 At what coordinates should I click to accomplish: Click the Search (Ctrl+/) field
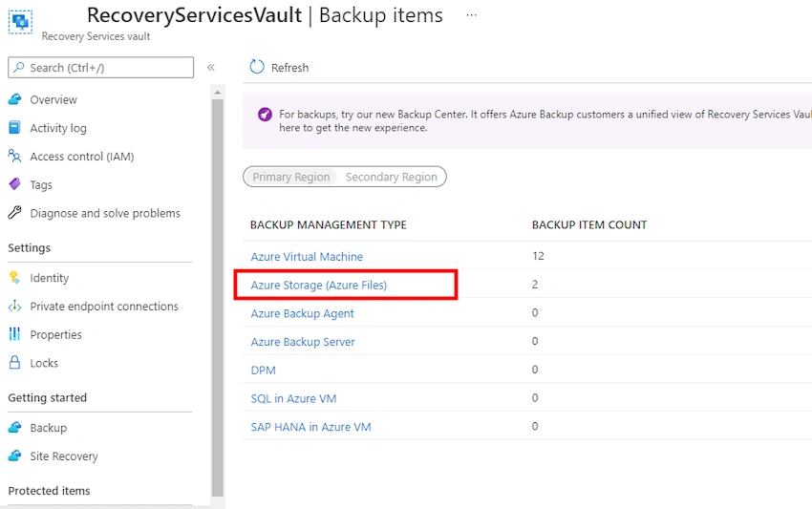[101, 67]
